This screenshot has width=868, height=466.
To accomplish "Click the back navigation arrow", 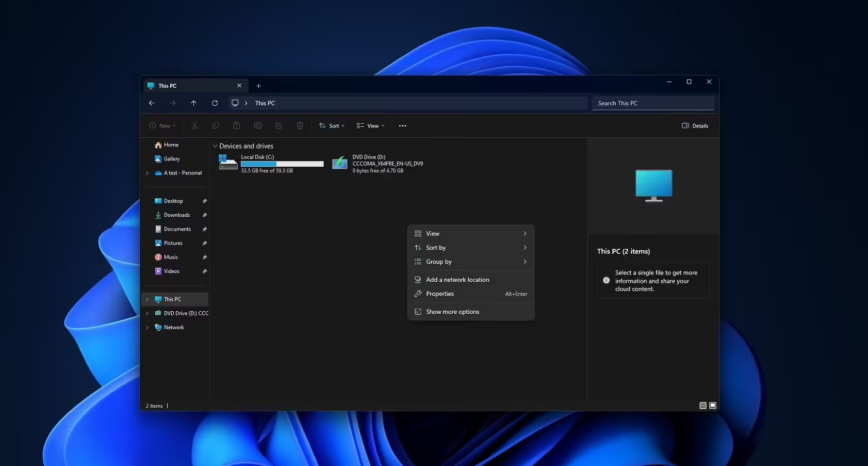I will tap(152, 103).
